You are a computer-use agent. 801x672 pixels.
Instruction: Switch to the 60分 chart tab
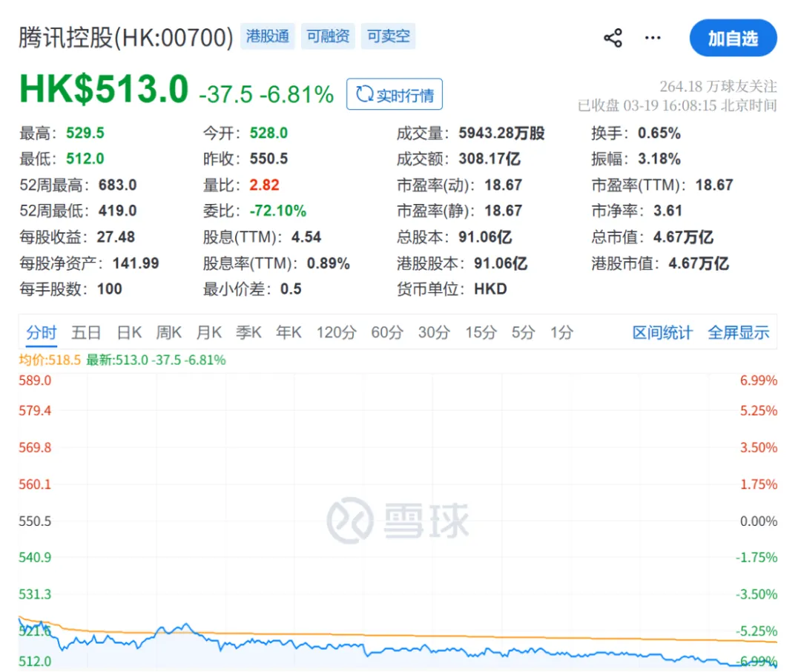click(x=387, y=333)
